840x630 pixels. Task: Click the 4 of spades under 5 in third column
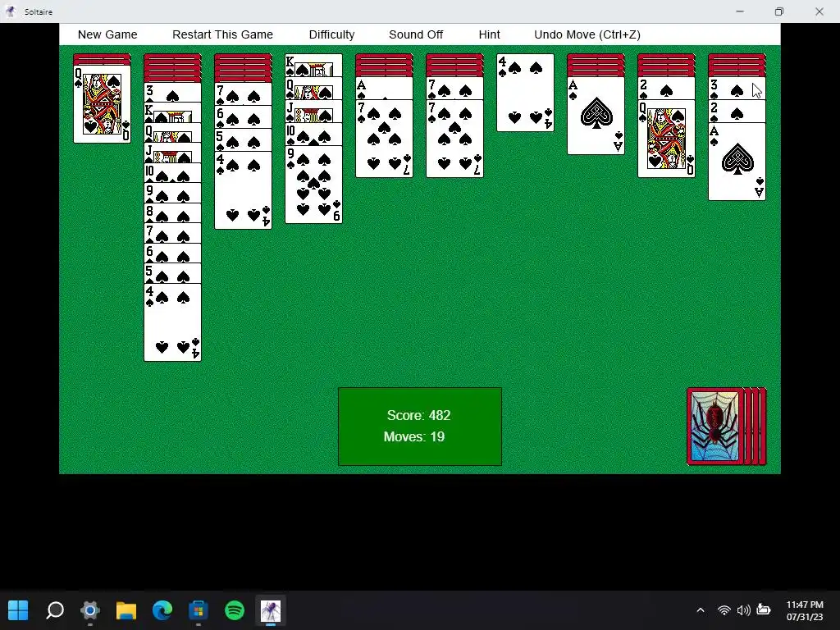click(x=243, y=190)
